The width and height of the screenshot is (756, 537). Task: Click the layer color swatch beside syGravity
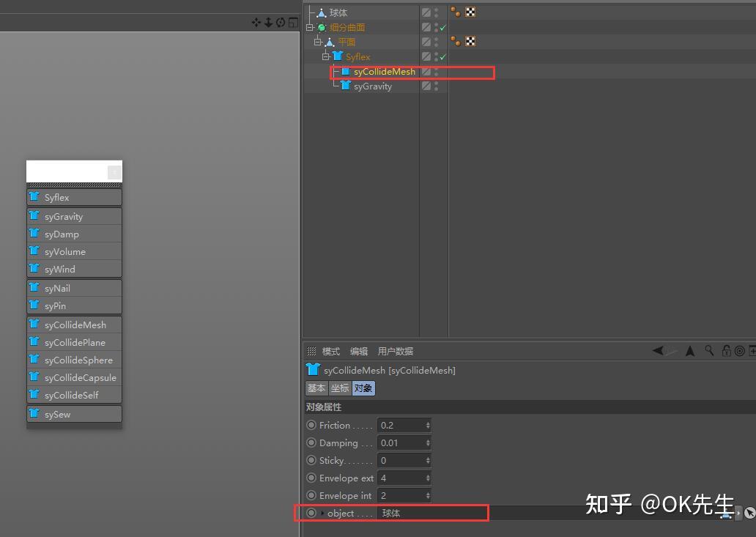427,85
